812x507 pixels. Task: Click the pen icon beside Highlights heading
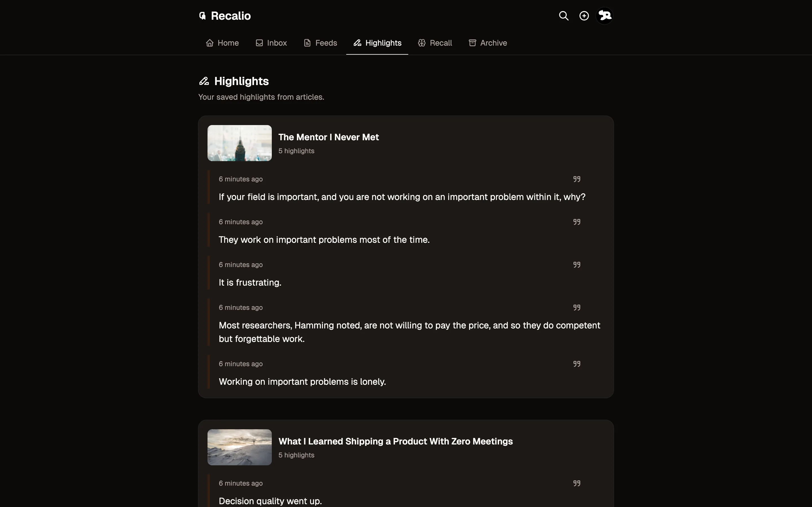tap(204, 81)
